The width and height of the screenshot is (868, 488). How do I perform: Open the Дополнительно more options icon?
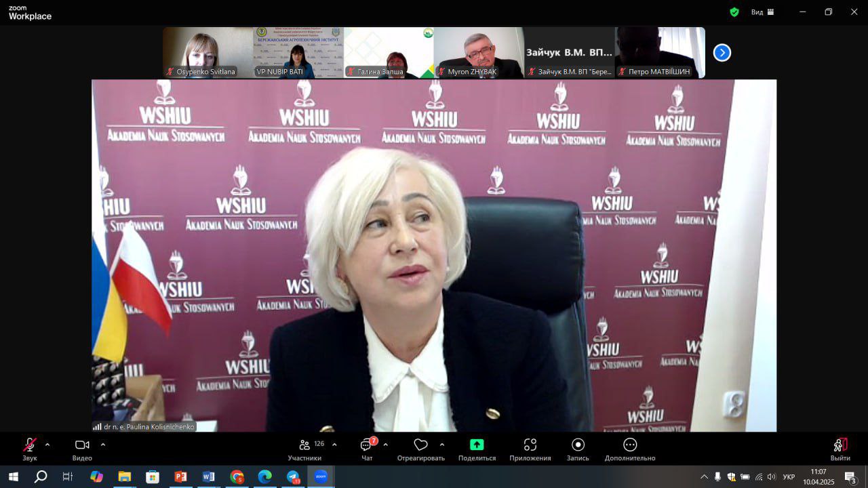630,445
